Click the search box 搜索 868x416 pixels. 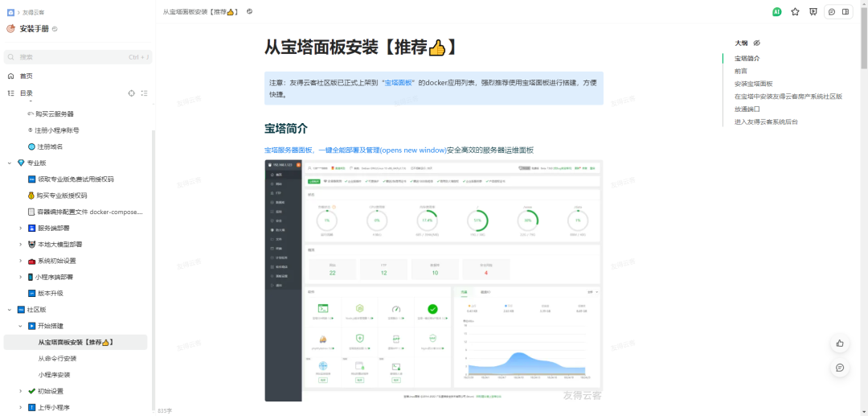pyautogui.click(x=77, y=57)
